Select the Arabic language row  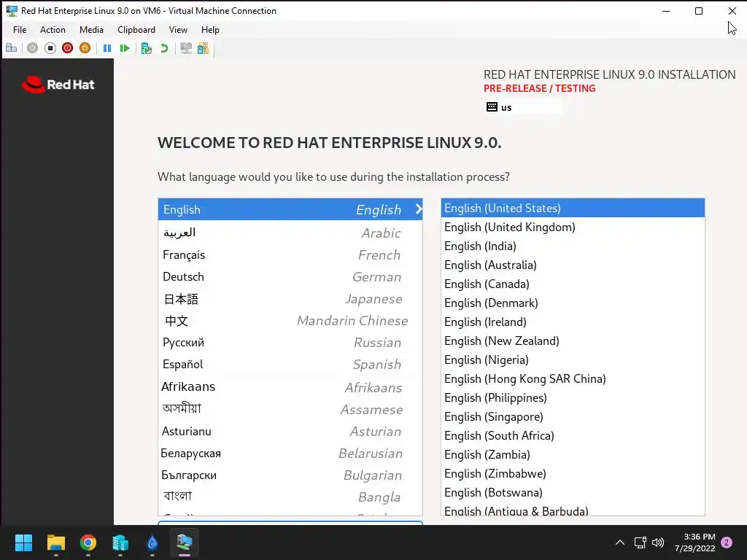coord(290,233)
